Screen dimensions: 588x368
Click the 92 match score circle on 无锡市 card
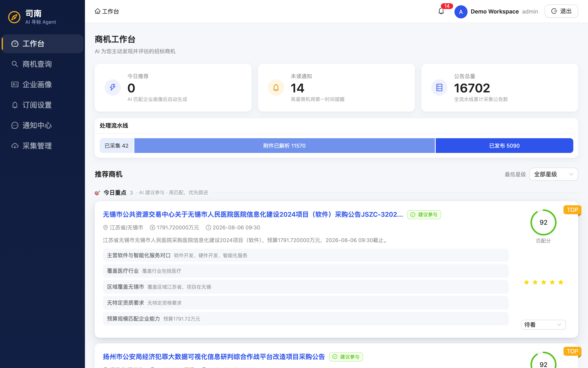543,222
